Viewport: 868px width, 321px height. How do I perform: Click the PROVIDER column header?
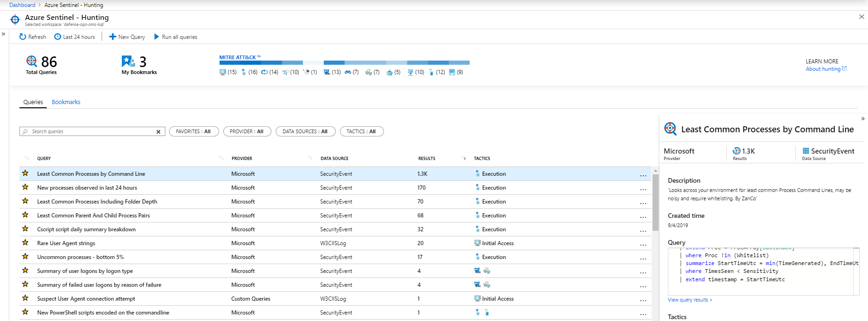(x=242, y=159)
